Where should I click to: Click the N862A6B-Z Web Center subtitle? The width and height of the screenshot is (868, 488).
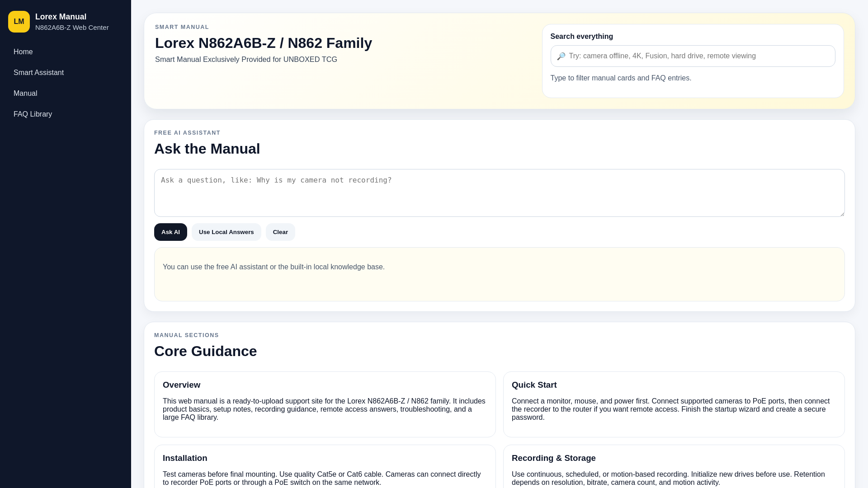point(72,28)
